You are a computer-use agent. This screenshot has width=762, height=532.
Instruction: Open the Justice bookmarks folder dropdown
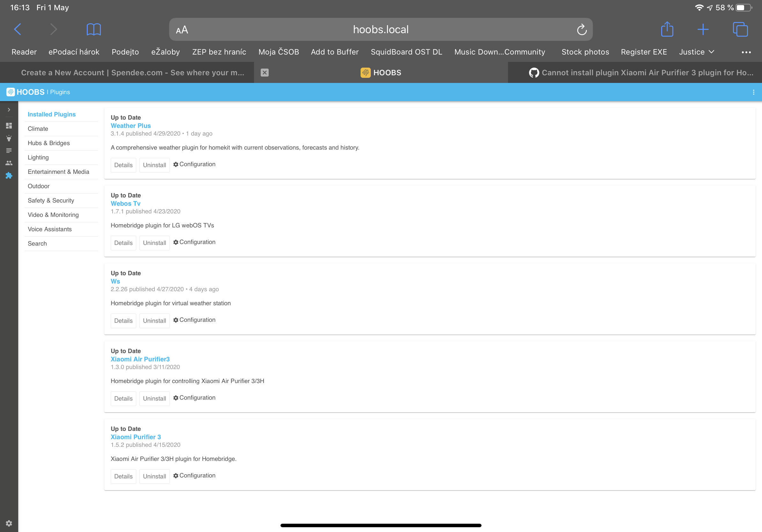pyautogui.click(x=696, y=52)
